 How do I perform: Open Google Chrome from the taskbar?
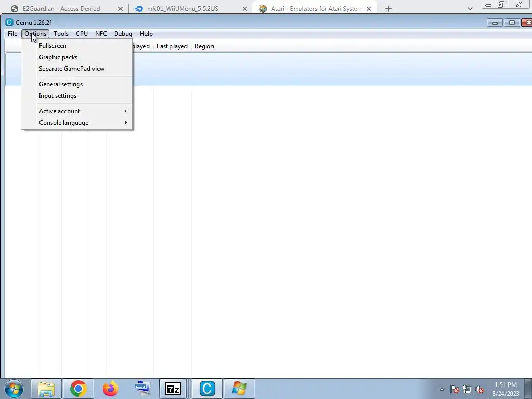[x=78, y=389]
